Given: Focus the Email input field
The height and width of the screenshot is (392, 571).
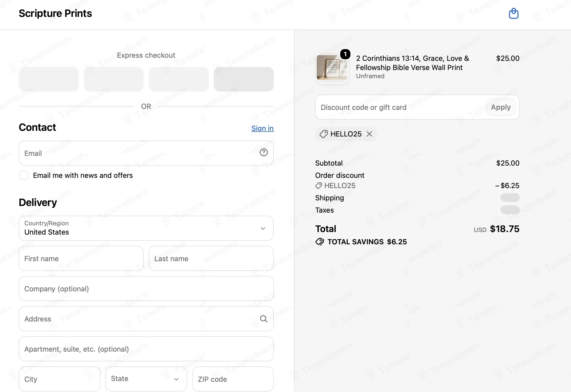Looking at the screenshot, I should tap(146, 153).
